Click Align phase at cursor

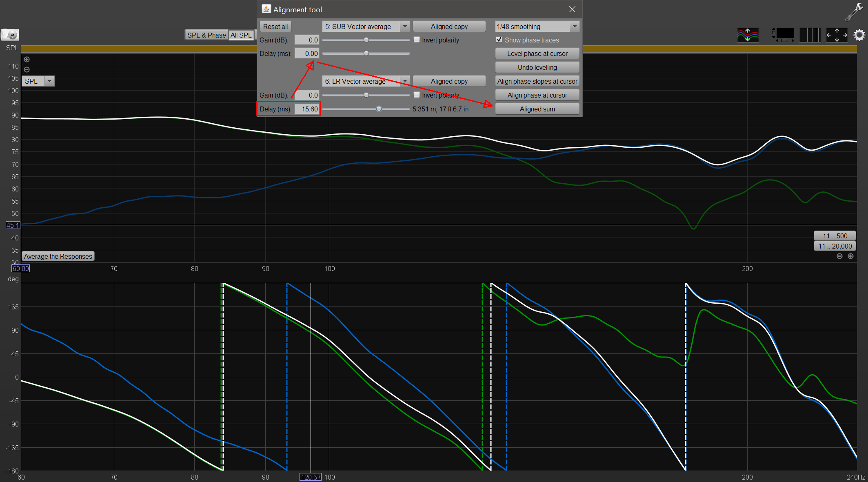[x=537, y=95]
